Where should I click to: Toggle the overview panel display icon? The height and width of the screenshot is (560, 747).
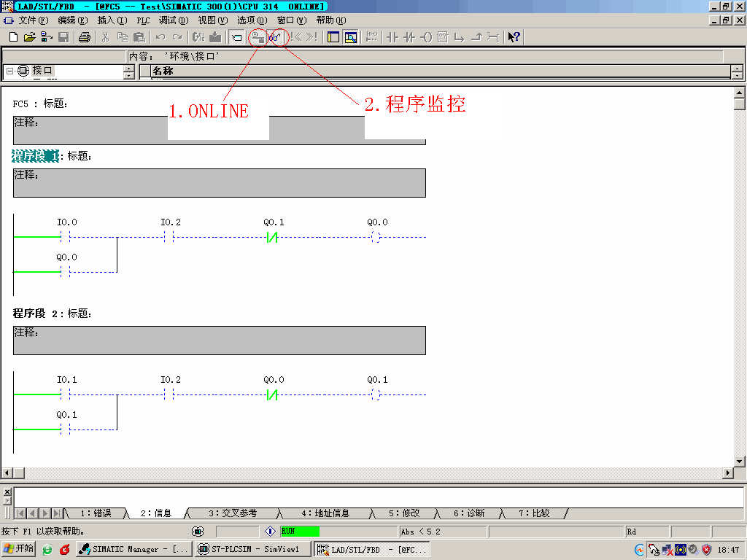(x=333, y=37)
